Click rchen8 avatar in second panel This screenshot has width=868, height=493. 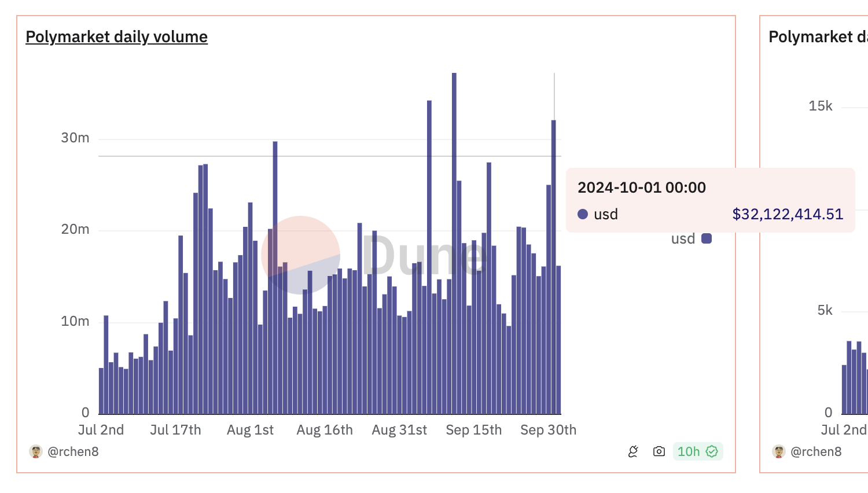click(x=779, y=451)
